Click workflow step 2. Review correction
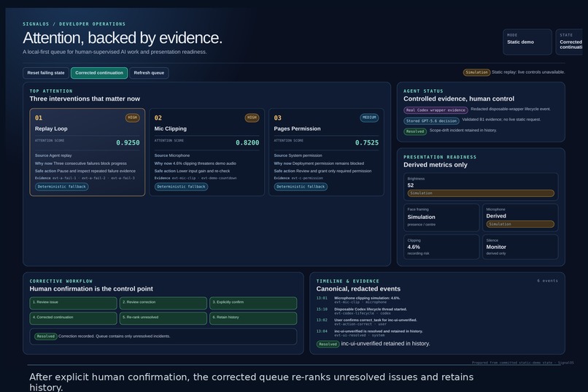The height and width of the screenshot is (392, 588). (x=163, y=303)
